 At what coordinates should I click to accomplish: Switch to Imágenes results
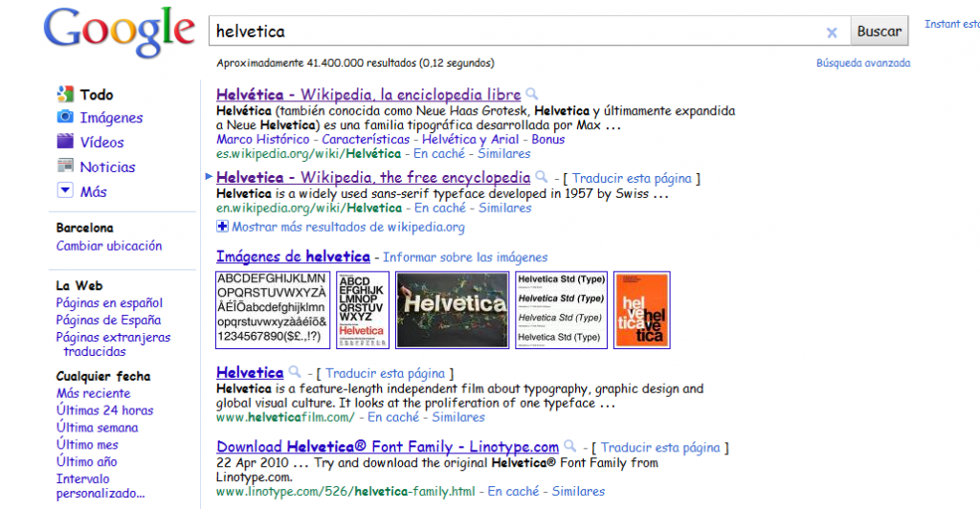tap(111, 118)
